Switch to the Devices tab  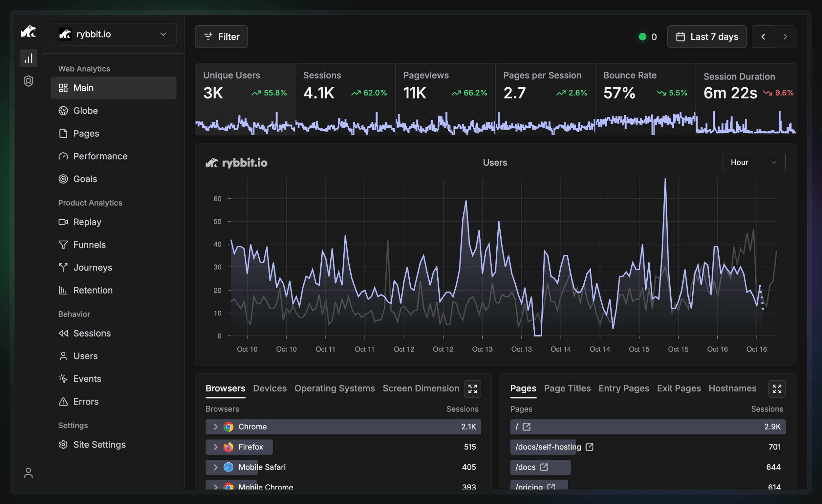click(269, 388)
